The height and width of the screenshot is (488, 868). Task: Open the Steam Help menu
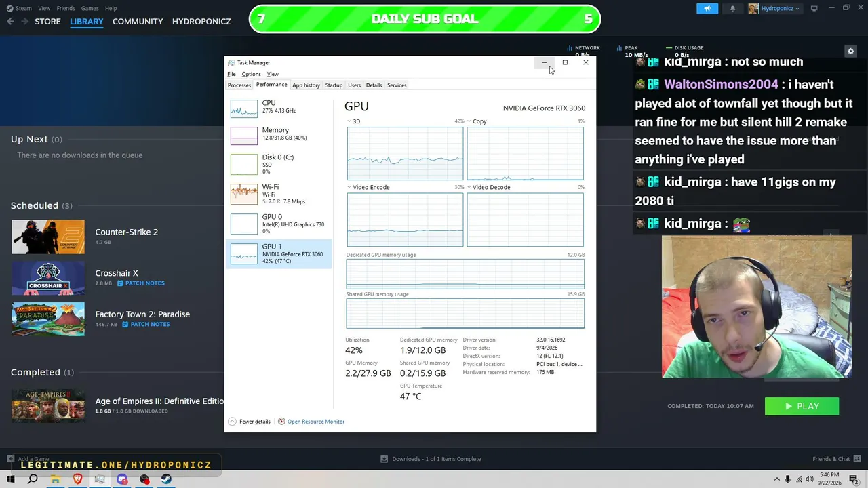pyautogui.click(x=111, y=8)
